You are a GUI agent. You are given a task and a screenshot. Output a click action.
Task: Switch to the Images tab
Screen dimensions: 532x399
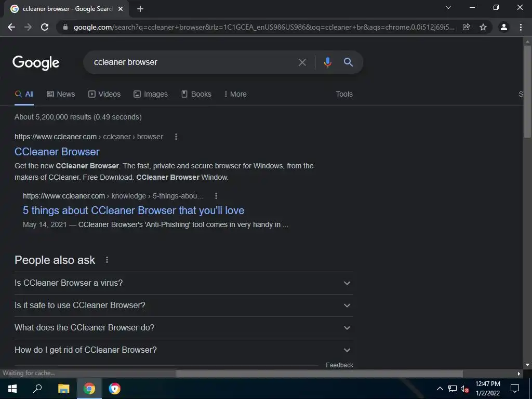tap(151, 95)
